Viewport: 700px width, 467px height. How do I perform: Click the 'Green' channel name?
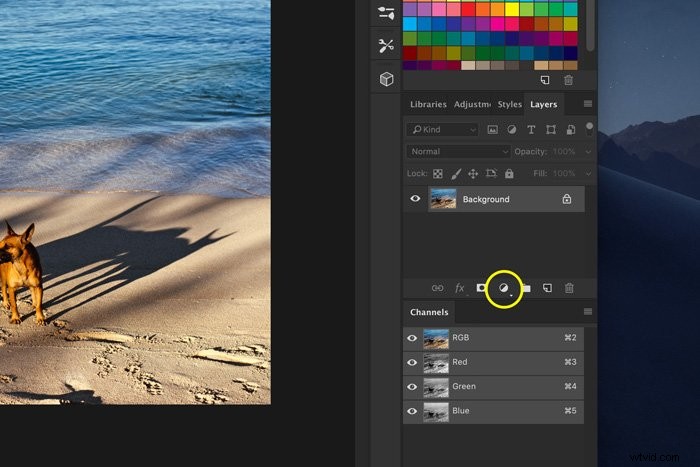[464, 387]
